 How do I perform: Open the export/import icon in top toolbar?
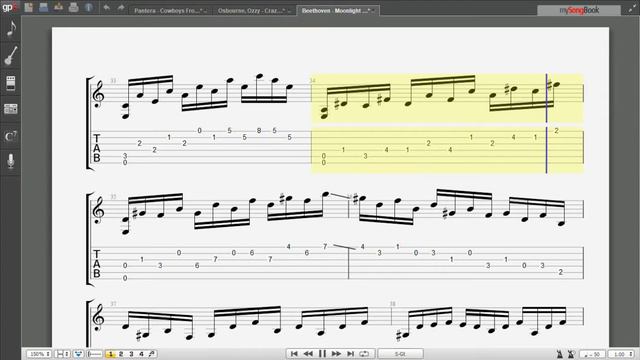58,7
